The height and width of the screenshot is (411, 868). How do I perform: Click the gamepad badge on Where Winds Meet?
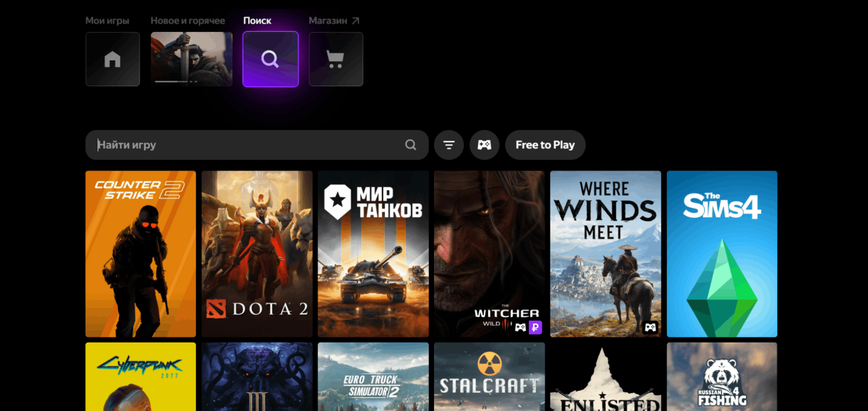651,327
